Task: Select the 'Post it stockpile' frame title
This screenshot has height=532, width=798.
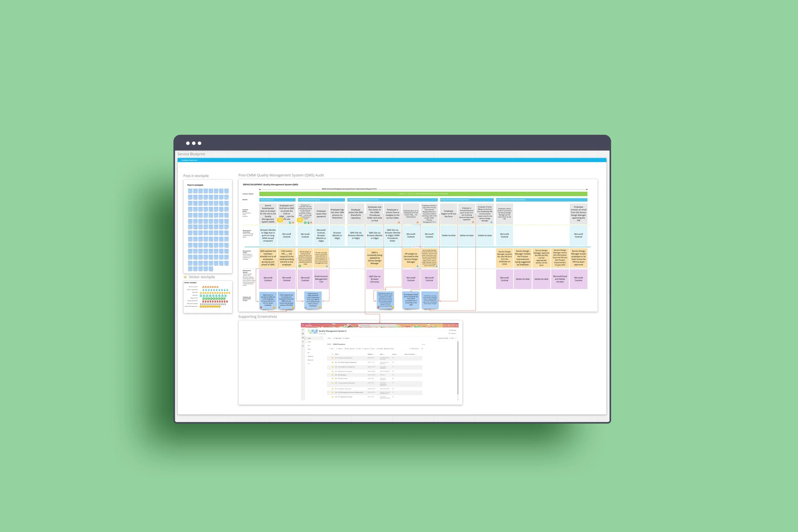Action: point(196,176)
